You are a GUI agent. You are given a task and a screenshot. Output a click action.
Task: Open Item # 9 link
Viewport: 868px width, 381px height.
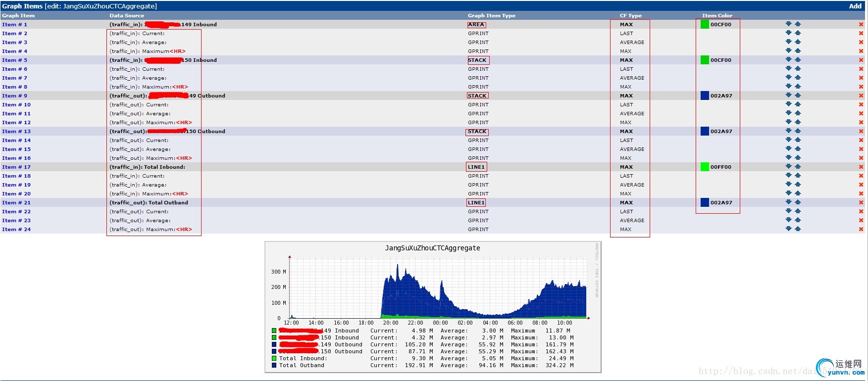pos(14,95)
